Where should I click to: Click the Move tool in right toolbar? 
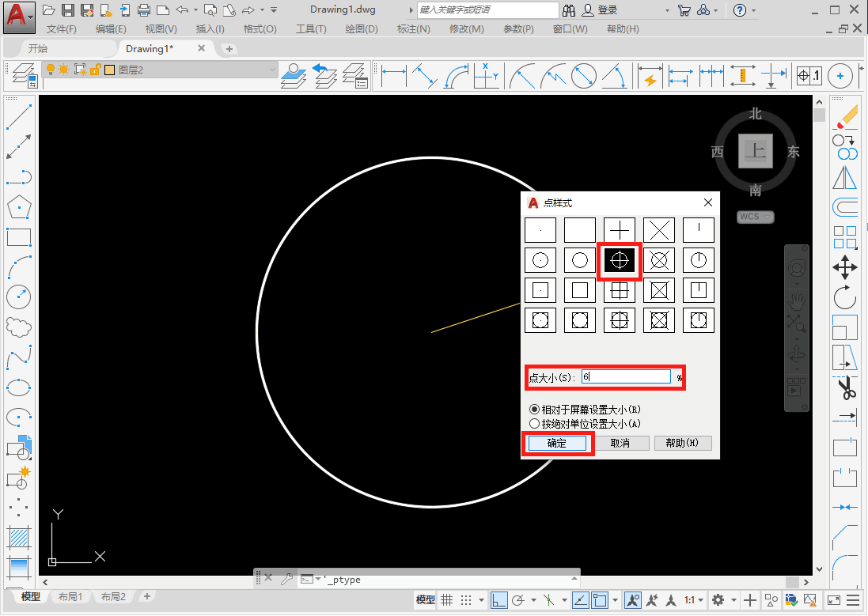click(x=845, y=267)
